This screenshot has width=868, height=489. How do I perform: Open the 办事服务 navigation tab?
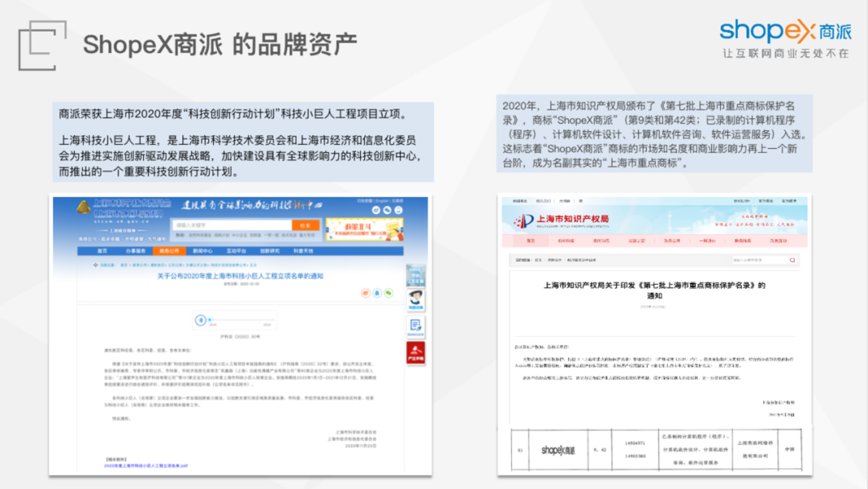click(x=135, y=251)
